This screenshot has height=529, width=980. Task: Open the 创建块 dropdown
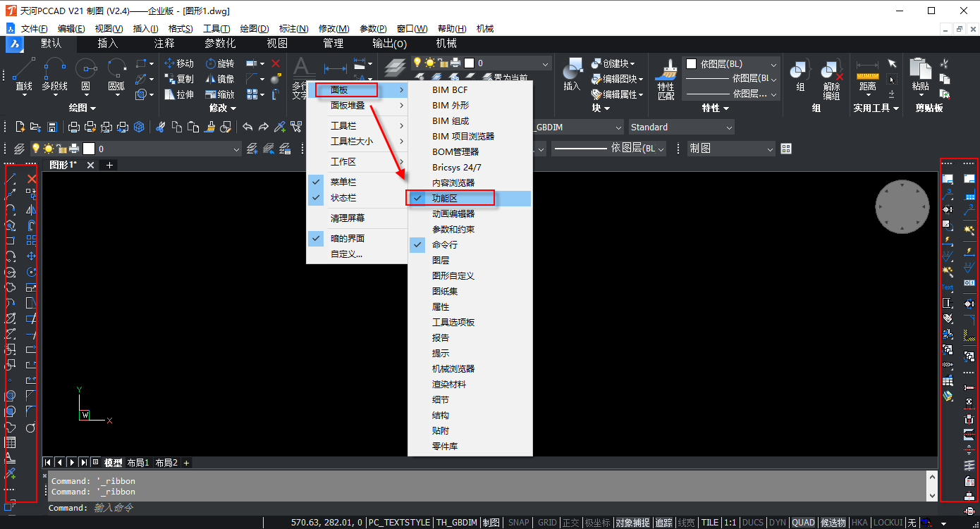pos(631,63)
